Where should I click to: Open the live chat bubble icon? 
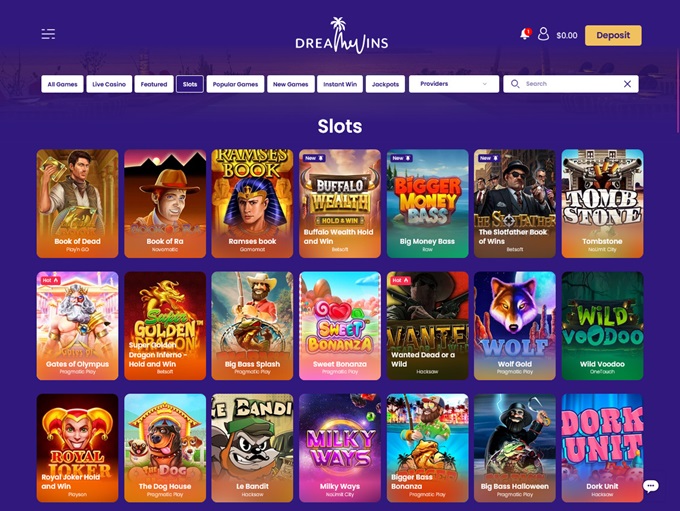point(651,486)
